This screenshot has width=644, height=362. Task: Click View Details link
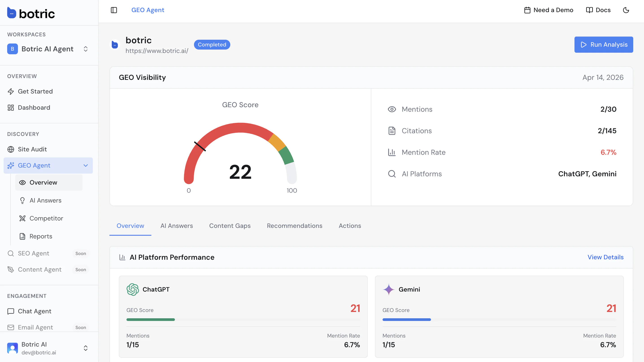(x=605, y=257)
